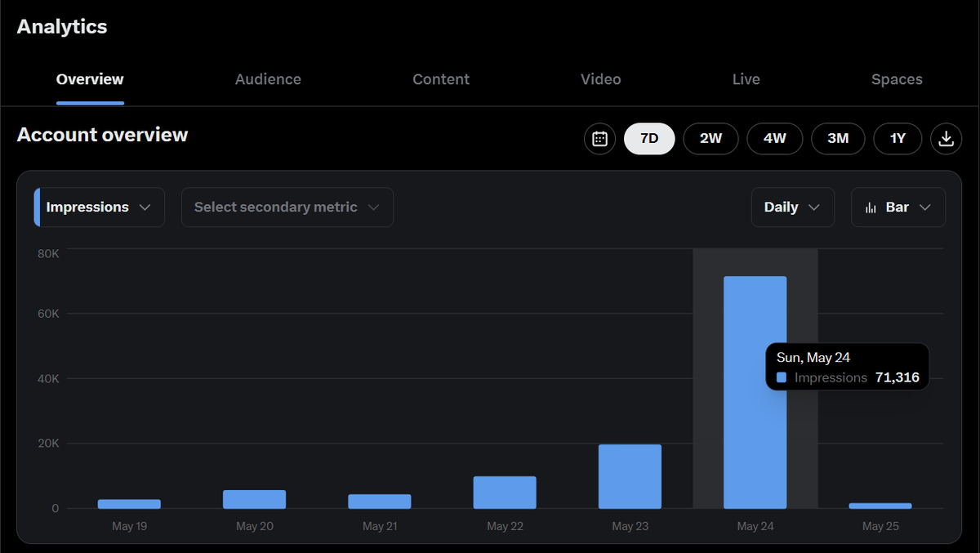Switch to the Audience tab

[268, 79]
